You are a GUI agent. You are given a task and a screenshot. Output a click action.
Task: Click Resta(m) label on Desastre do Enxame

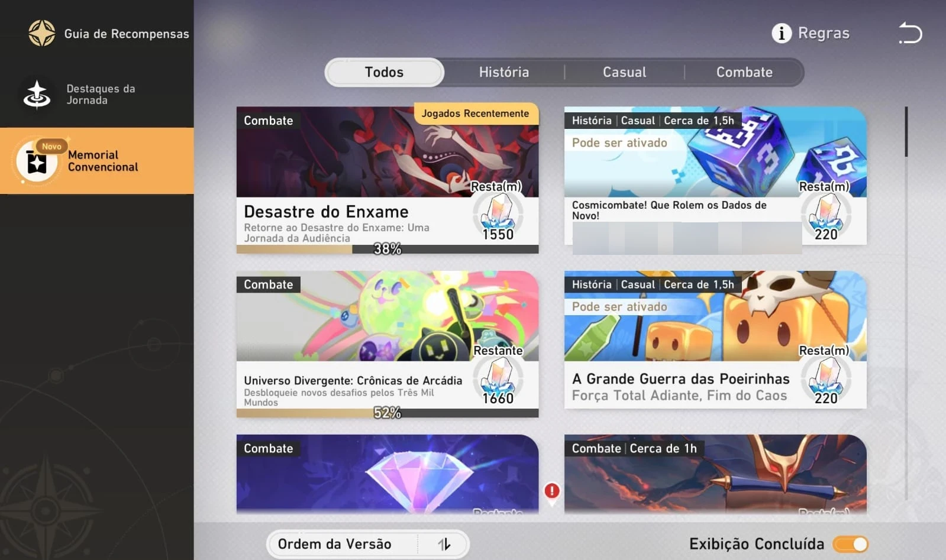(496, 187)
